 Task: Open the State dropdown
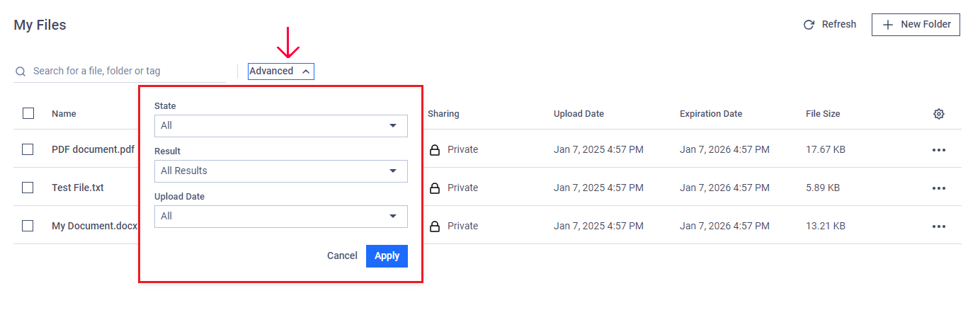tap(281, 126)
